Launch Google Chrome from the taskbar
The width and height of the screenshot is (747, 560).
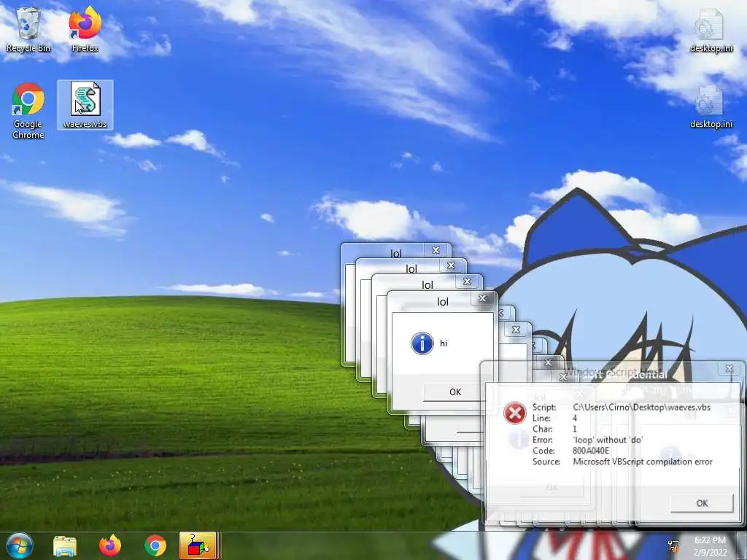pyautogui.click(x=155, y=545)
